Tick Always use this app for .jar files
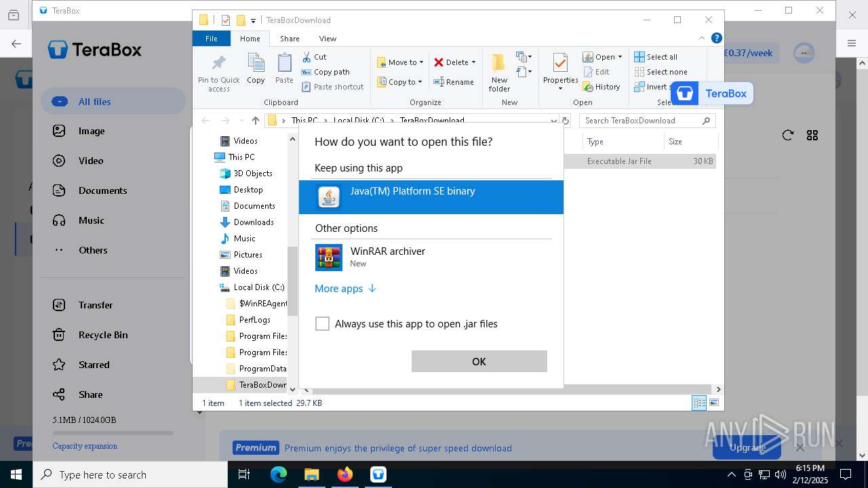Image resolution: width=868 pixels, height=488 pixels. pos(322,324)
